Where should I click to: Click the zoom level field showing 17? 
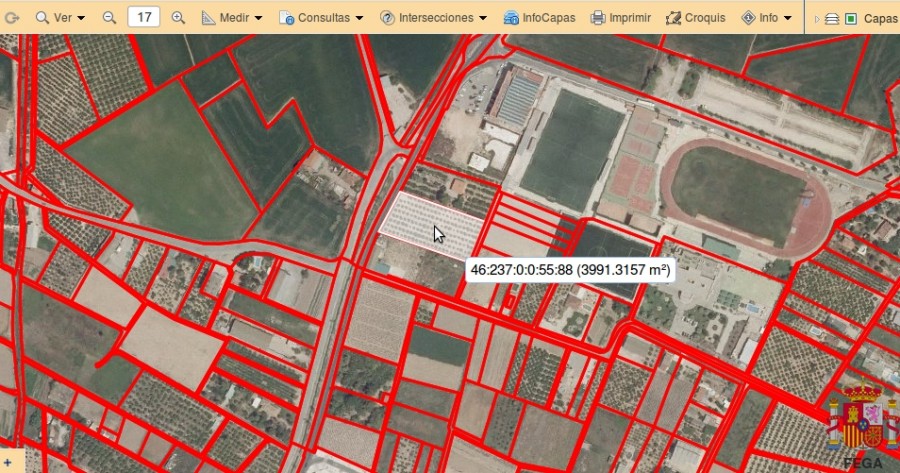tap(144, 18)
